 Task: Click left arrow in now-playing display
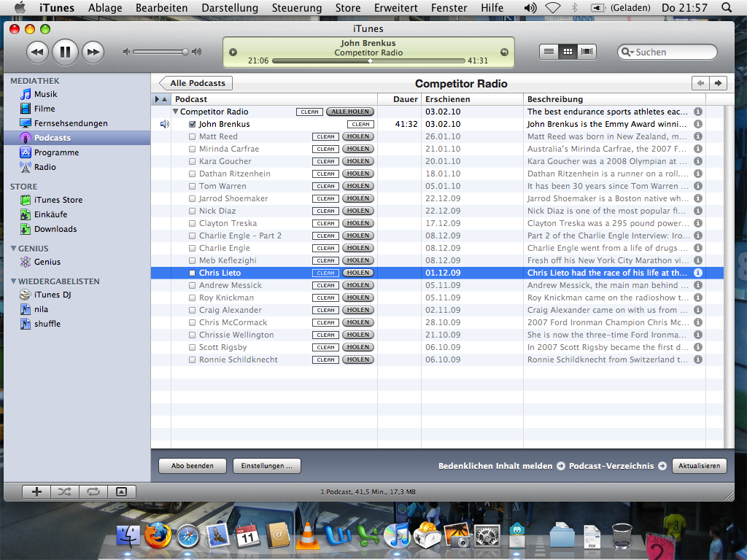click(x=233, y=52)
